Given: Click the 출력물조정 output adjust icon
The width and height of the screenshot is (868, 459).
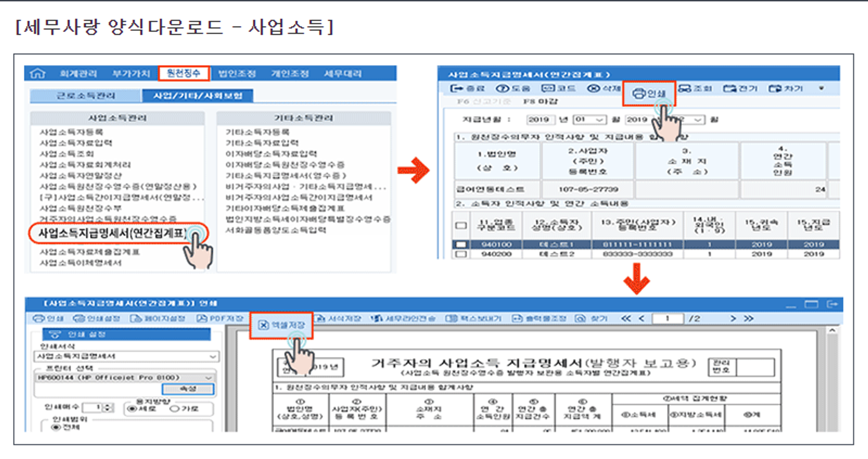Looking at the screenshot, I should 539,318.
